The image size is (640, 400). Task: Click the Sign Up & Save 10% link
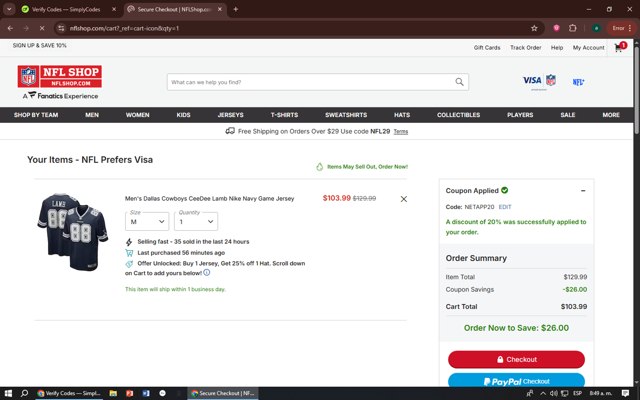click(40, 45)
